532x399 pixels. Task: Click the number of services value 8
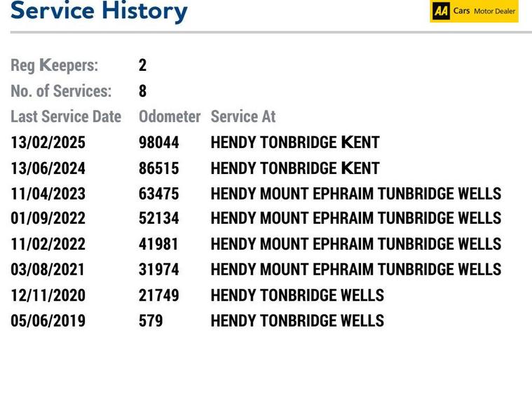coord(142,91)
